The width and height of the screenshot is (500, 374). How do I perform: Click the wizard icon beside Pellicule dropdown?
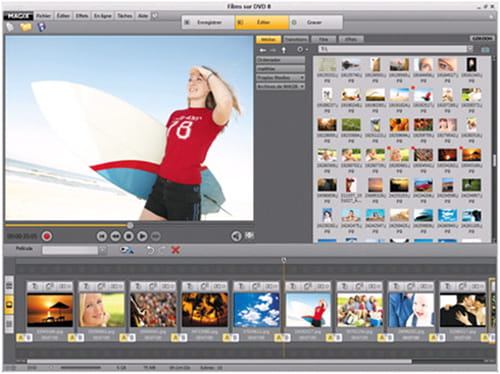[127, 250]
